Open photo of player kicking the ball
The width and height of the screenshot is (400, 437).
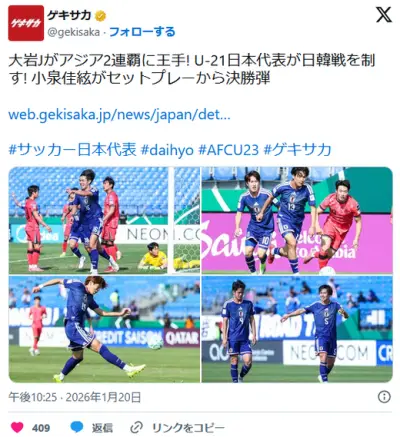pos(104,329)
